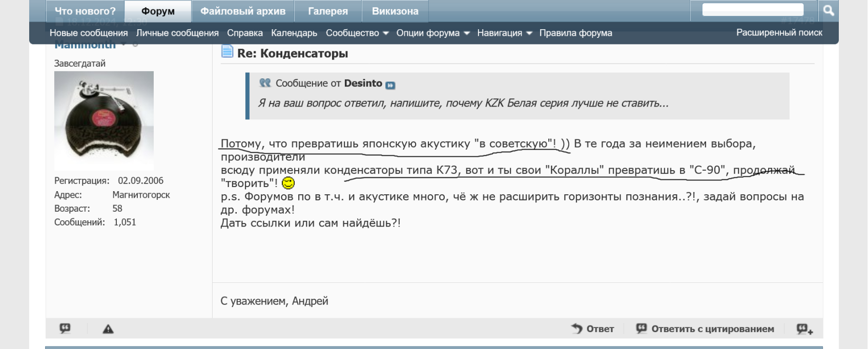Open Desinto's profile from the quote header
Screen dimensions: 868x349
coord(363,83)
